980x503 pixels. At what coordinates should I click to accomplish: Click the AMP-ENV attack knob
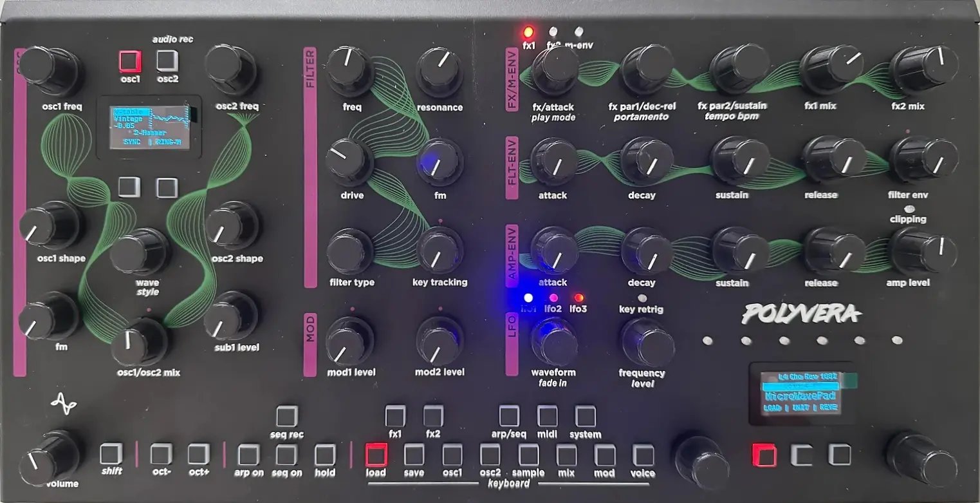[x=553, y=251]
